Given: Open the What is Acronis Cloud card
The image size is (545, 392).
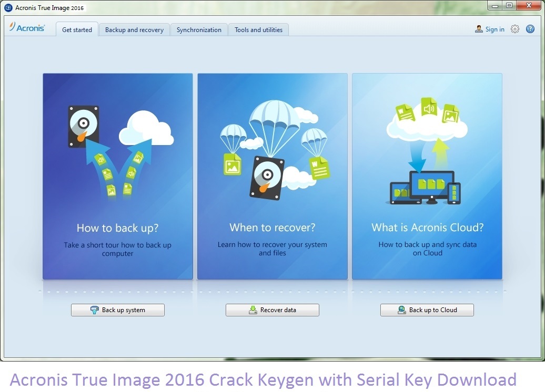Looking at the screenshot, I should tap(427, 176).
